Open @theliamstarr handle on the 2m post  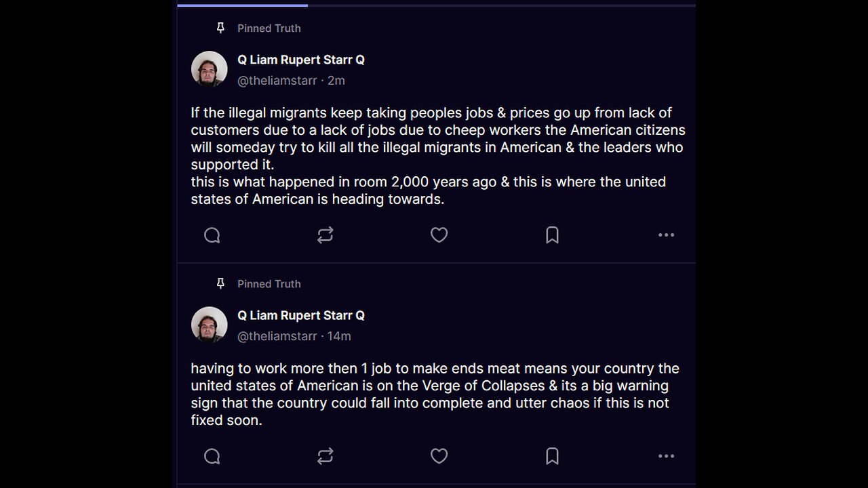click(277, 81)
